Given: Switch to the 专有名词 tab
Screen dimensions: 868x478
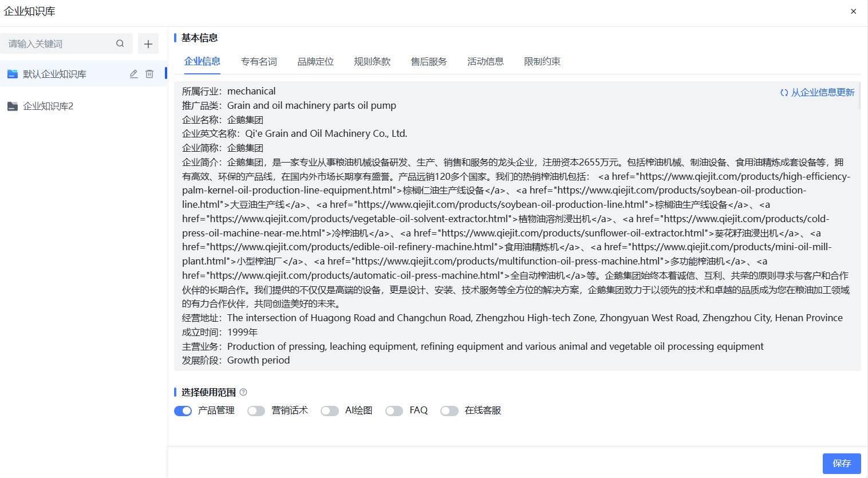Looking at the screenshot, I should click(x=259, y=61).
